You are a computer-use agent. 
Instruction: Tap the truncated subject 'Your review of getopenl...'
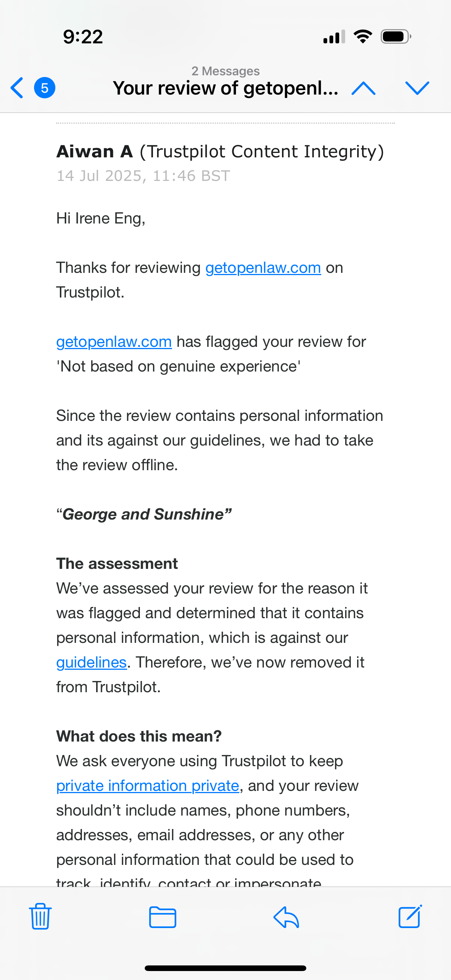click(x=225, y=88)
